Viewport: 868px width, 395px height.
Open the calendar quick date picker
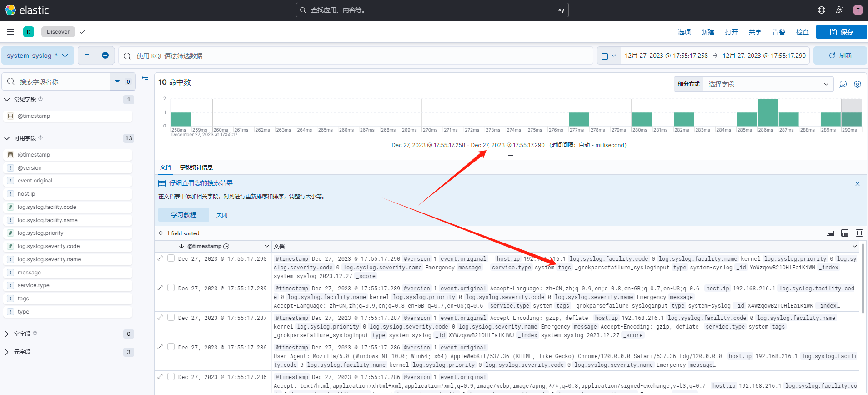pos(609,56)
